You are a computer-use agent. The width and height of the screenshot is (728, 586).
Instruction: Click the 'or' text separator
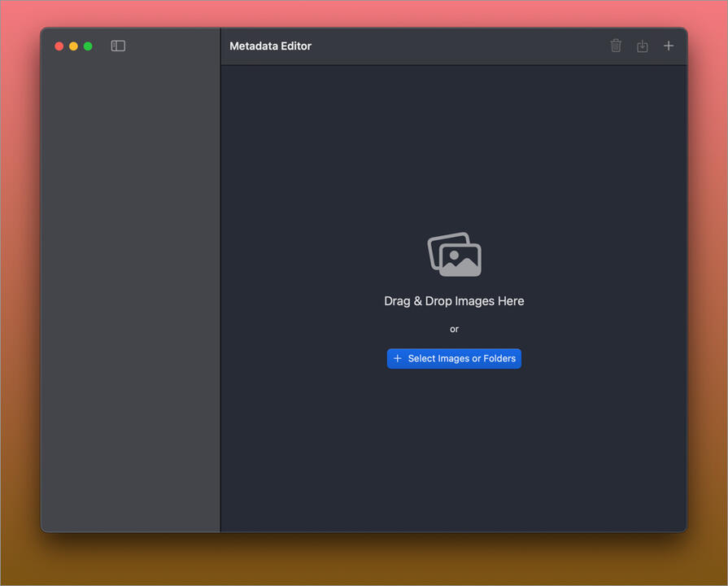454,329
